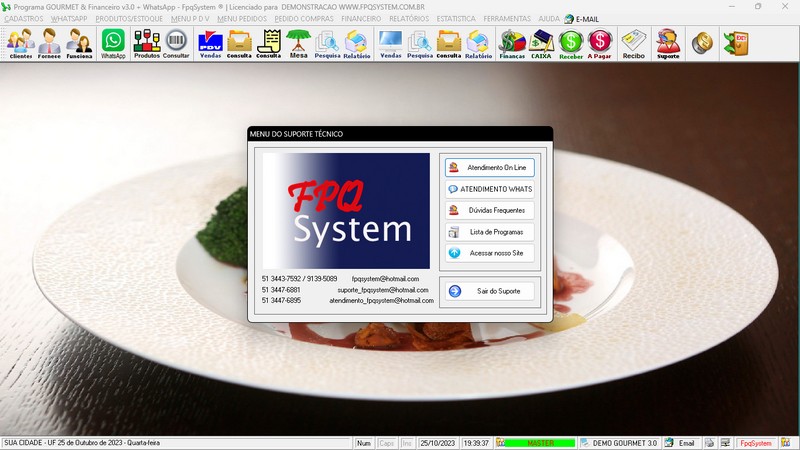The width and height of the screenshot is (800, 450).
Task: Open the CADASTROS menu
Action: tap(23, 18)
